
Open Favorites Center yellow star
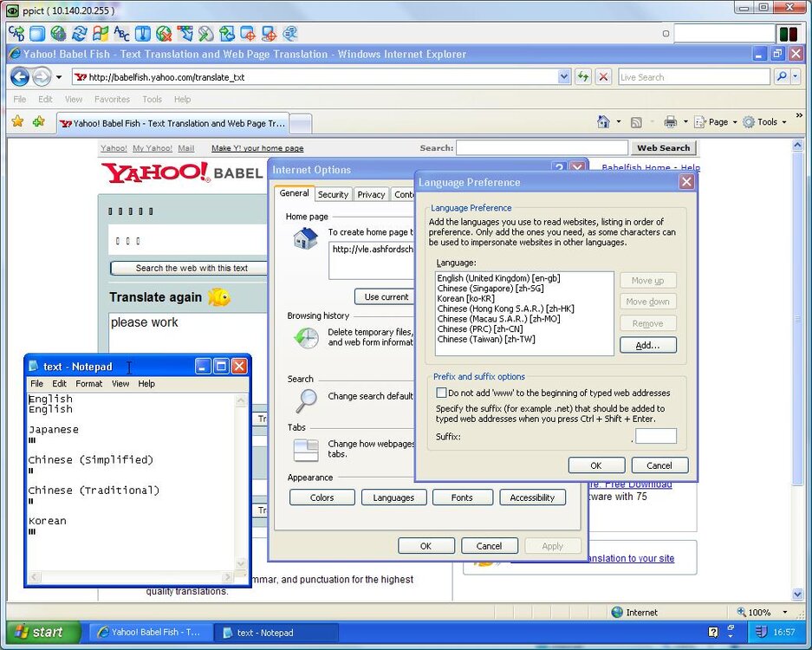coord(17,121)
